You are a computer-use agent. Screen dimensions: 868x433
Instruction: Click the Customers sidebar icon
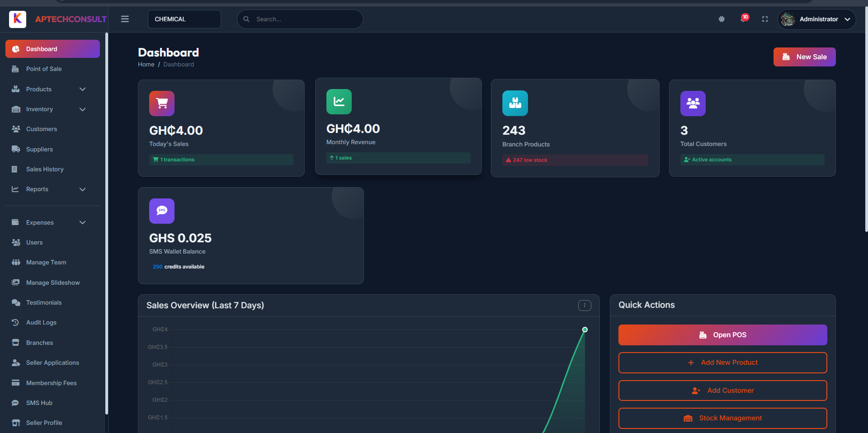(x=16, y=129)
